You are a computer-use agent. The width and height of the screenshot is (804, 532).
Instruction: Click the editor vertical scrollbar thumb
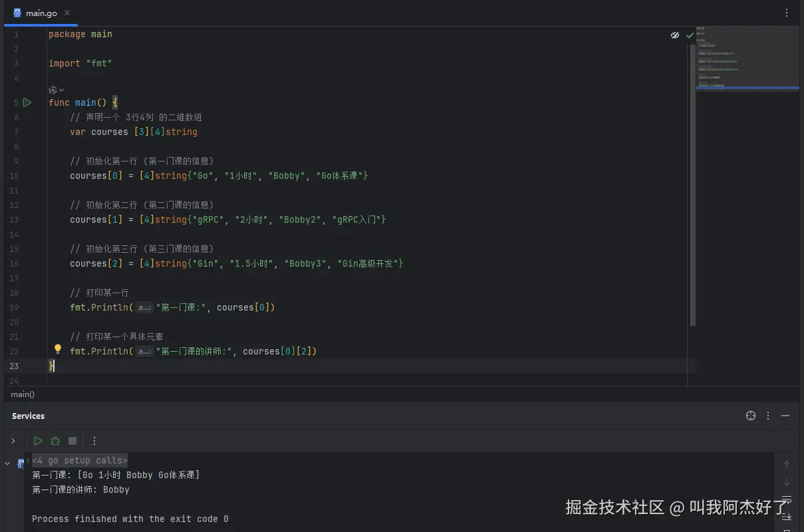692,184
